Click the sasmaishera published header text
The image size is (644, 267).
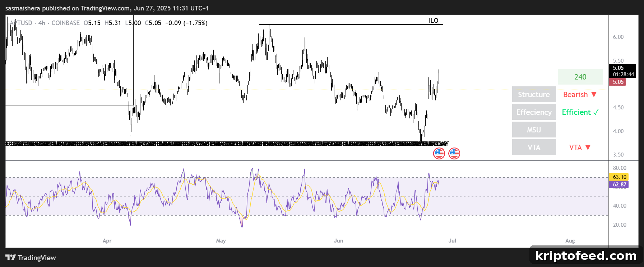(x=107, y=8)
